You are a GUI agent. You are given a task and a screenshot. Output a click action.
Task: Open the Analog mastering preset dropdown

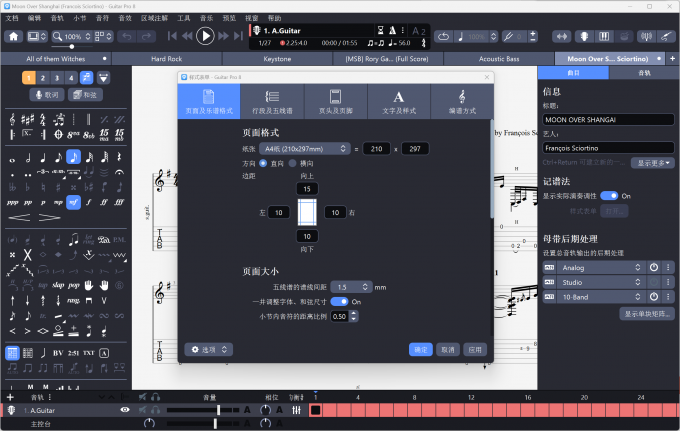coord(601,268)
